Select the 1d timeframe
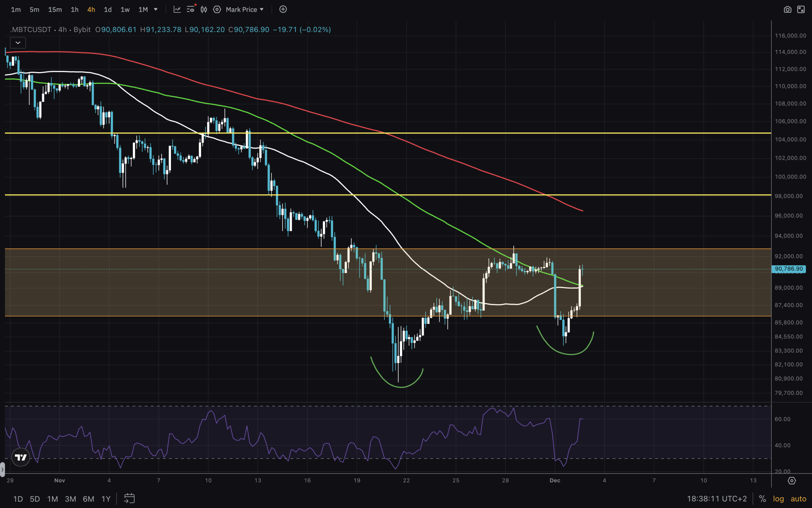This screenshot has width=812, height=508. (108, 10)
